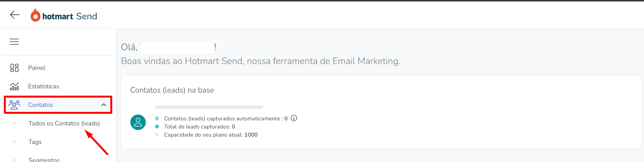Click the Contatos (leads) na base heading
Screen dimensions: 644x162
click(172, 90)
